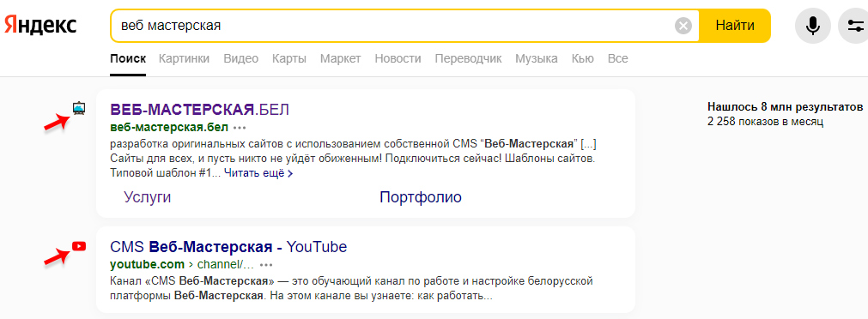Image resolution: width=868 pixels, height=319 pixels.
Task: Open the three-dot menu beside веб-мастерская.бел
Action: [240, 128]
